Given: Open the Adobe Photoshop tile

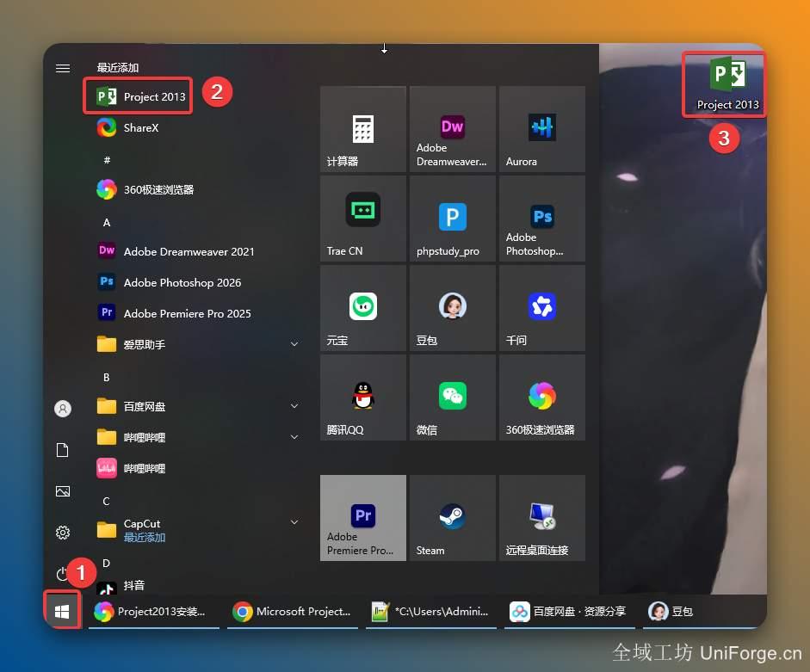Looking at the screenshot, I should pos(542,219).
